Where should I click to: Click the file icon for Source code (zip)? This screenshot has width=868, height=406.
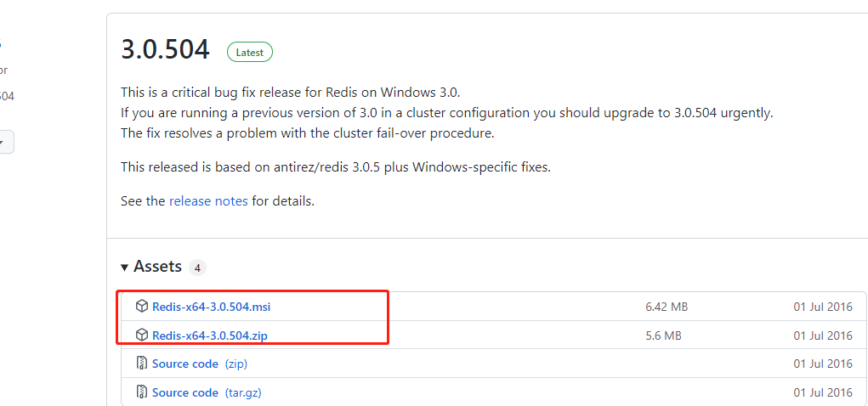pos(142,364)
